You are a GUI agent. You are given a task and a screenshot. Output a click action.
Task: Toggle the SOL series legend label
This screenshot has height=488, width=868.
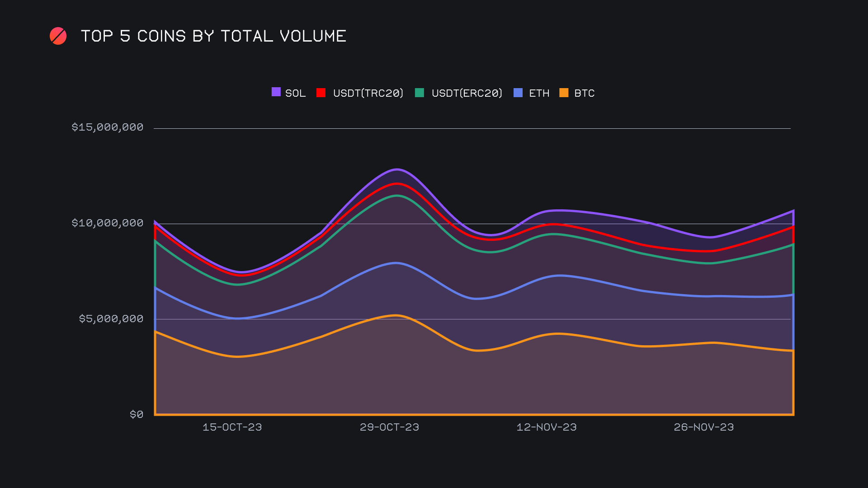click(x=295, y=94)
